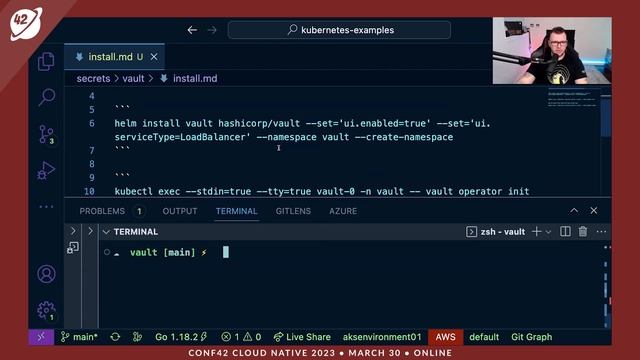Image resolution: width=640 pixels, height=360 pixels.
Task: Open the launch profile dropdown arrow
Action: click(x=549, y=232)
